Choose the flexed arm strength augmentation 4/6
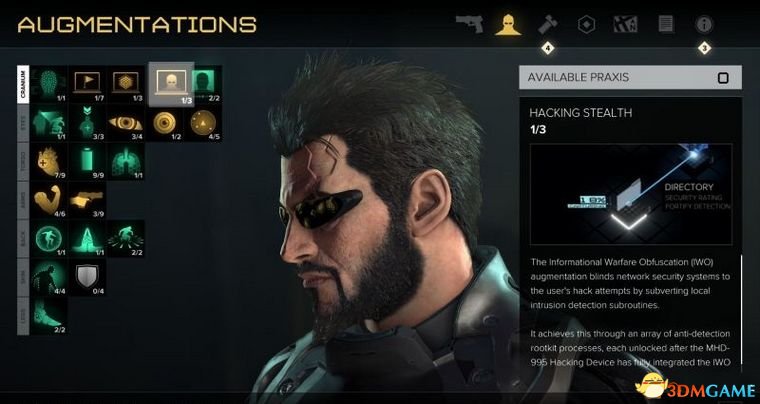This screenshot has width=760, height=404. point(48,200)
